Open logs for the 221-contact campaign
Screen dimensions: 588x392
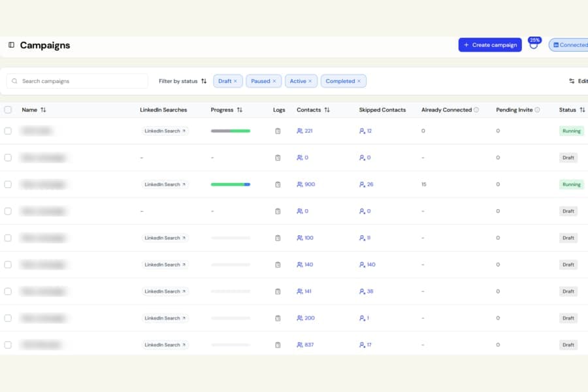278,131
